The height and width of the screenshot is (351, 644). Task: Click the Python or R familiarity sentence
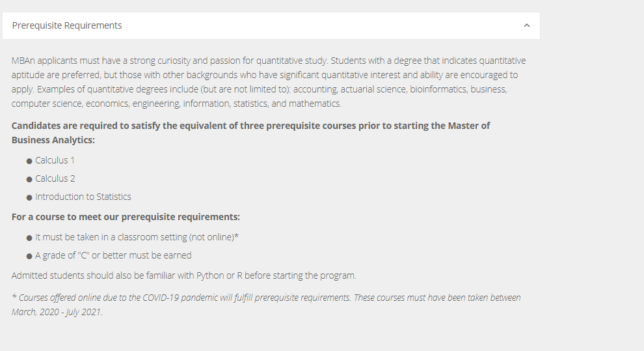(184, 275)
